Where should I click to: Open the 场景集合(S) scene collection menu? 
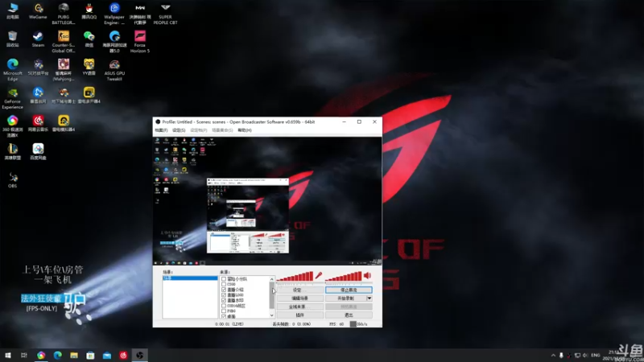222,130
